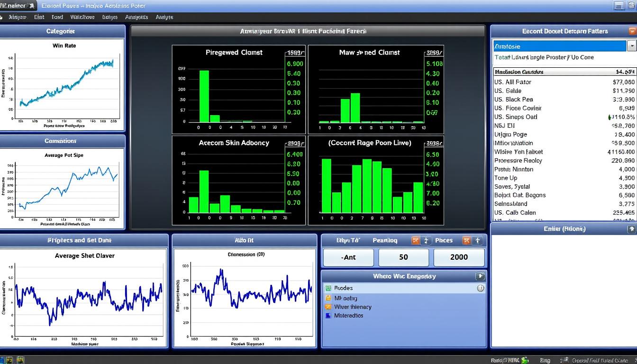This screenshot has height=364, width=637.
Task: Select the blue Materedtios icon
Action: (328, 315)
